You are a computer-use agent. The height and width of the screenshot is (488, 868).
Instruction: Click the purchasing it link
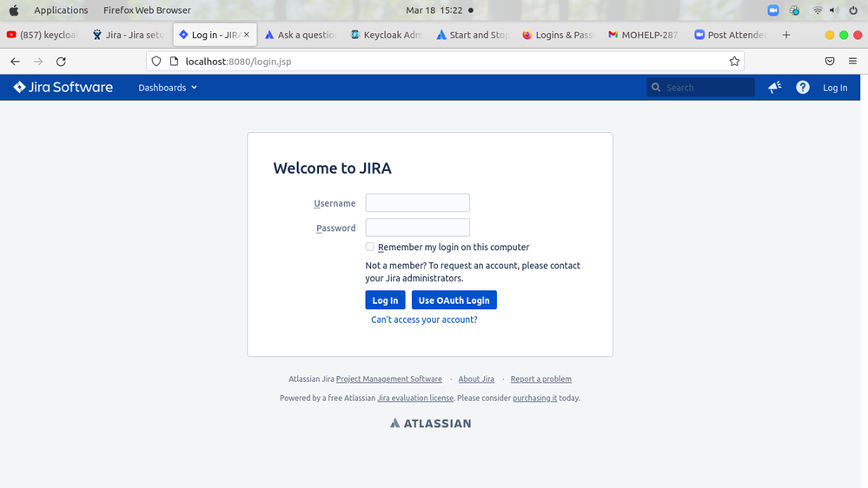click(x=534, y=398)
